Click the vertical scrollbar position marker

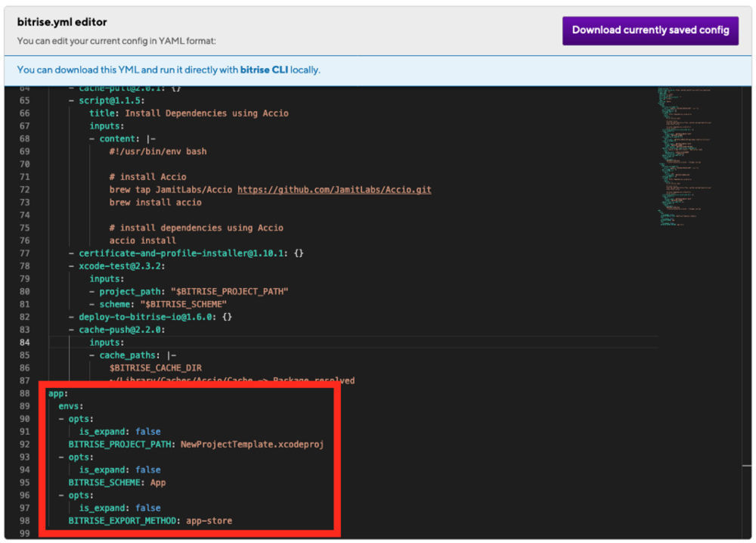click(x=746, y=466)
